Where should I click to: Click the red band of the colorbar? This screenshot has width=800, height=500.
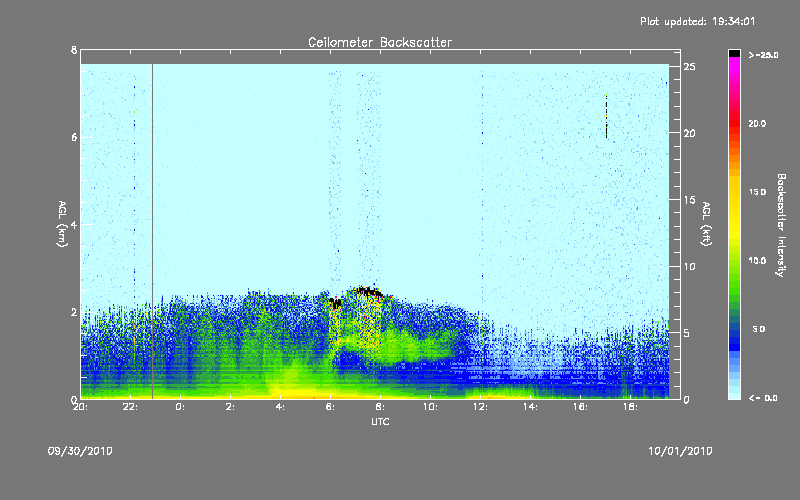[734, 122]
